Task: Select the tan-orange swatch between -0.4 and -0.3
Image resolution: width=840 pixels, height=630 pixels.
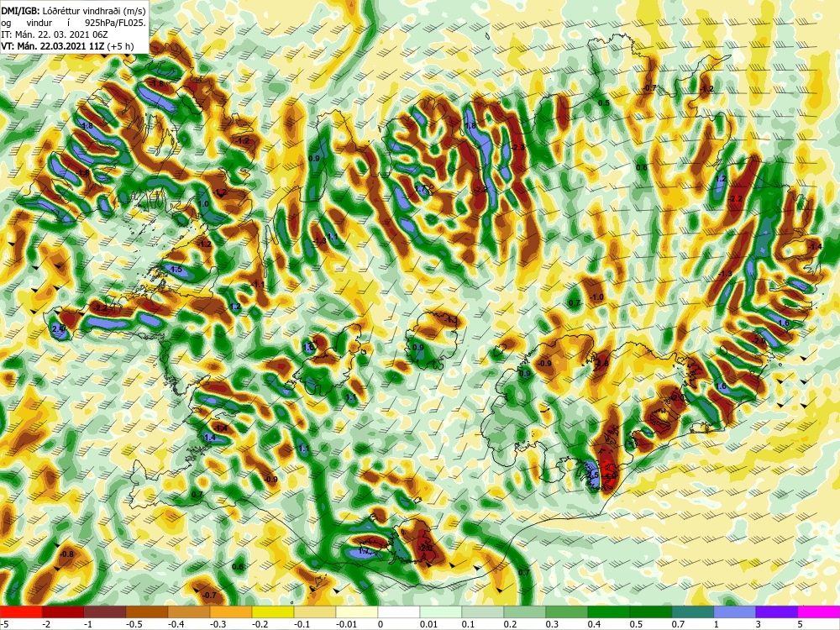Action: [188, 612]
